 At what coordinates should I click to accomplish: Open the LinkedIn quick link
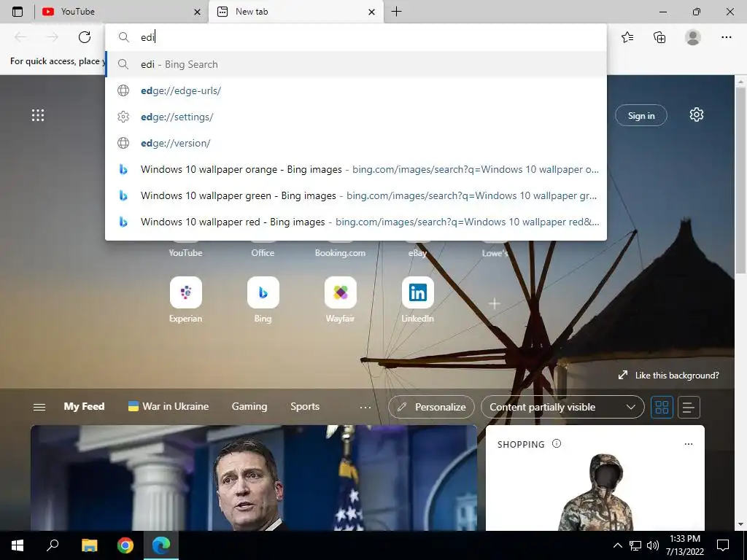click(417, 300)
